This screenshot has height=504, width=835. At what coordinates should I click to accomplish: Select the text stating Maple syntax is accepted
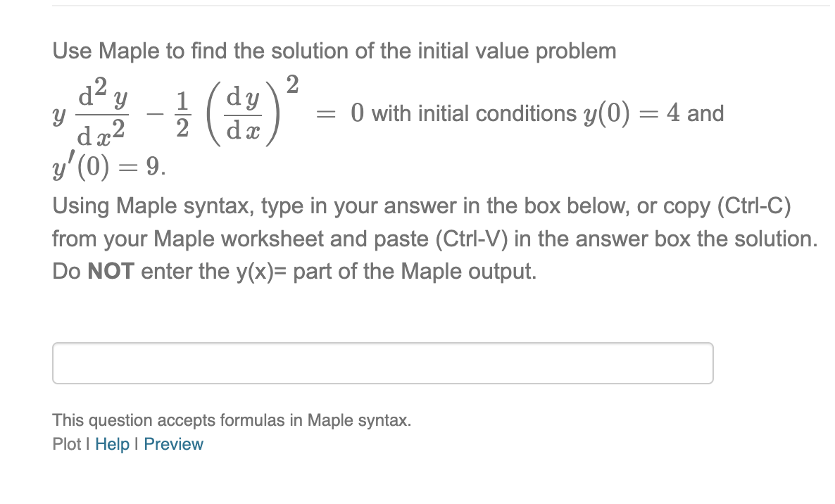tap(232, 420)
